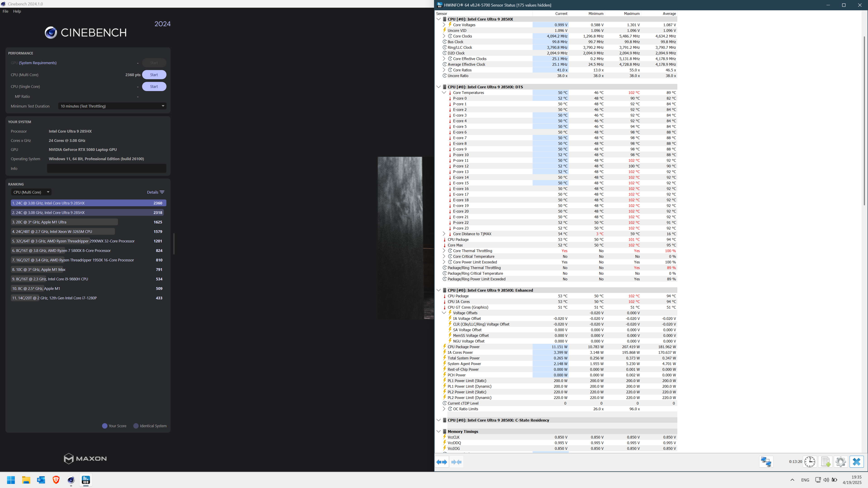This screenshot has height=488, width=868.
Task: Switch to Cinebench taskbar icon
Action: pos(71,480)
